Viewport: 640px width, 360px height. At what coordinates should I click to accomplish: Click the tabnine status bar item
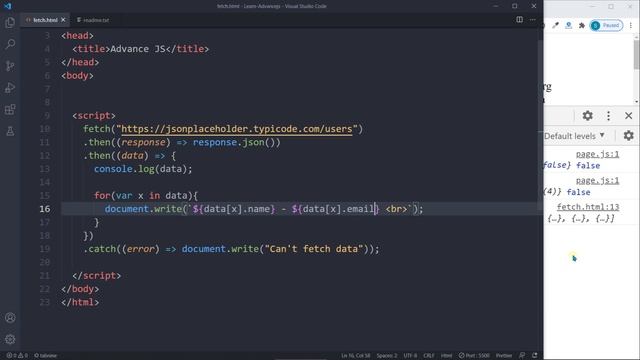tap(45, 356)
